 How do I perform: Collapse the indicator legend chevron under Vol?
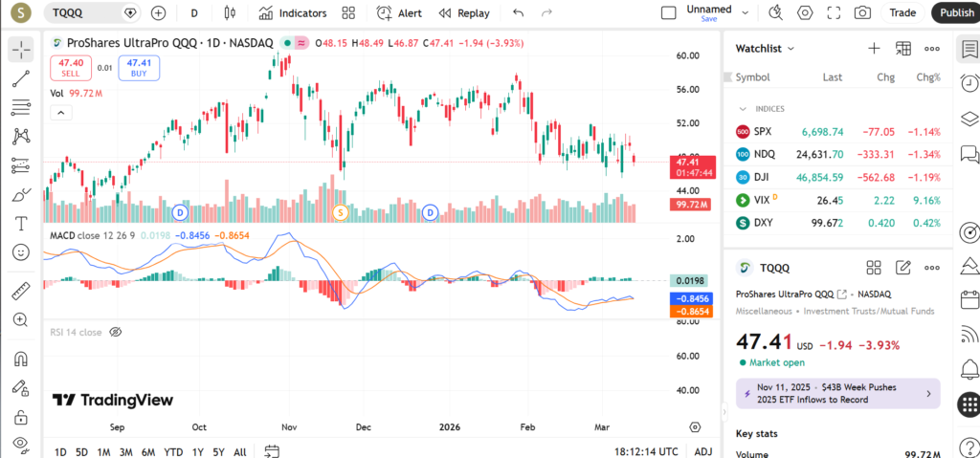coord(60,112)
